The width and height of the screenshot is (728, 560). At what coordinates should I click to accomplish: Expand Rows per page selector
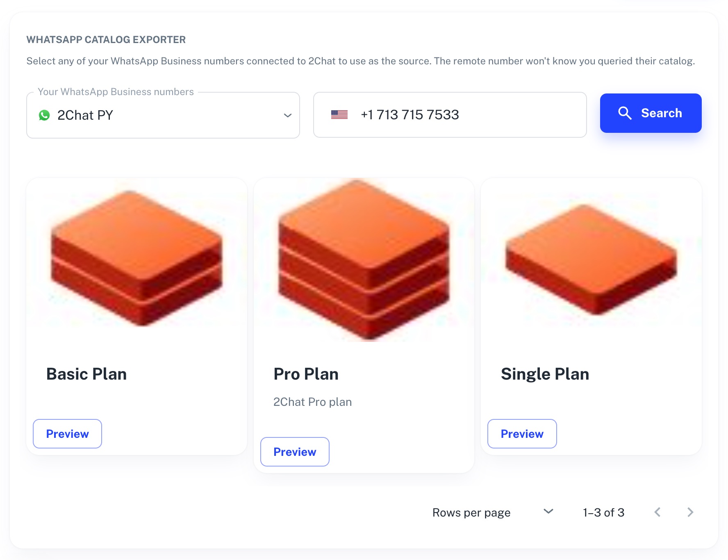click(x=548, y=512)
